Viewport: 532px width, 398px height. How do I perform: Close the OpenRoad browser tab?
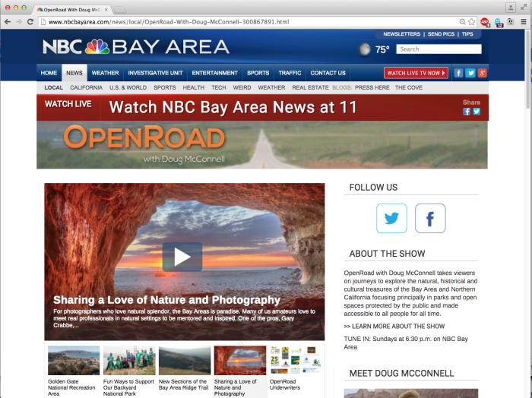click(x=106, y=9)
